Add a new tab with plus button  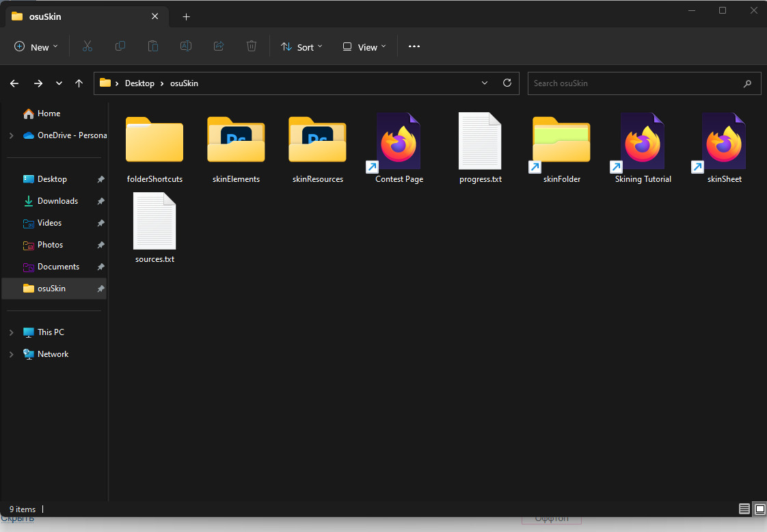click(186, 16)
